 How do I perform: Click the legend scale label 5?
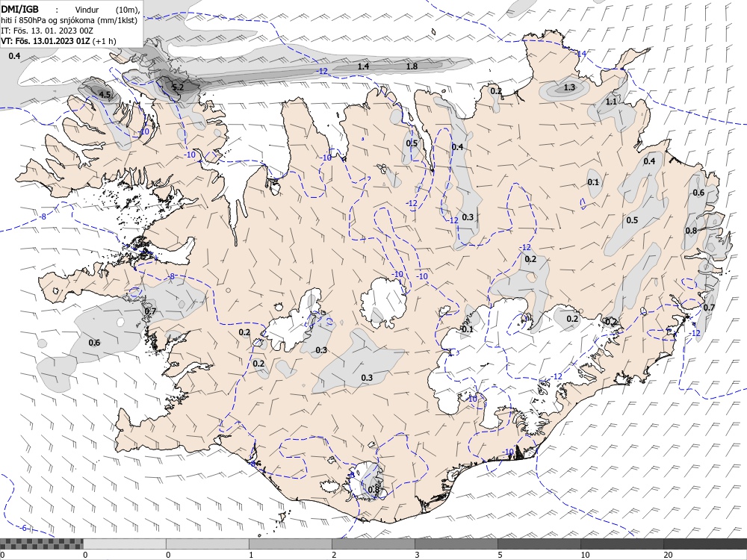click(x=500, y=555)
